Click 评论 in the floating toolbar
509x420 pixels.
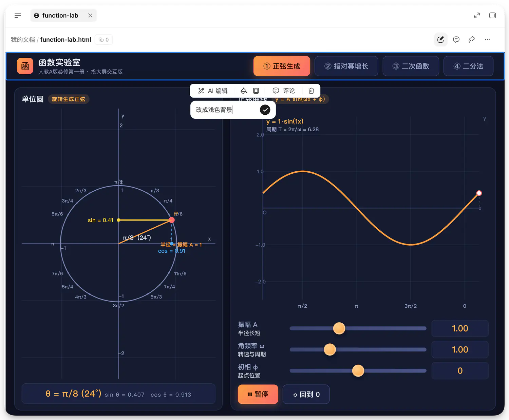point(284,91)
